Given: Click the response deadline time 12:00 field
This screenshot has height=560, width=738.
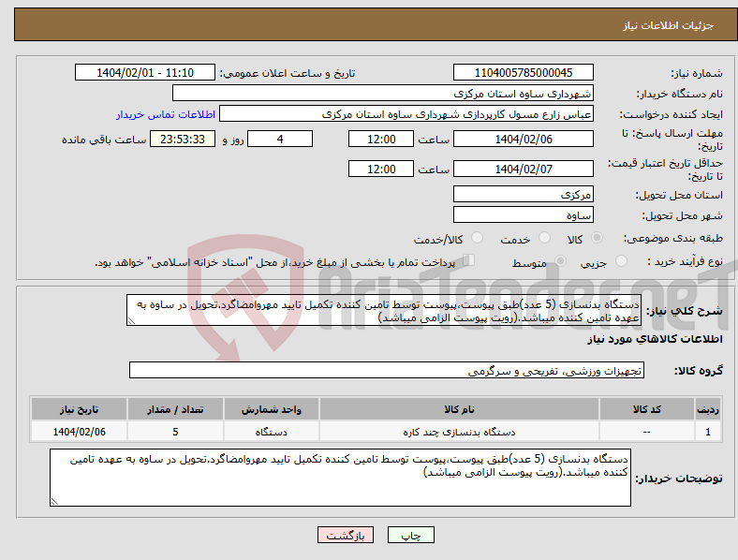Looking at the screenshot, I should click(381, 139).
